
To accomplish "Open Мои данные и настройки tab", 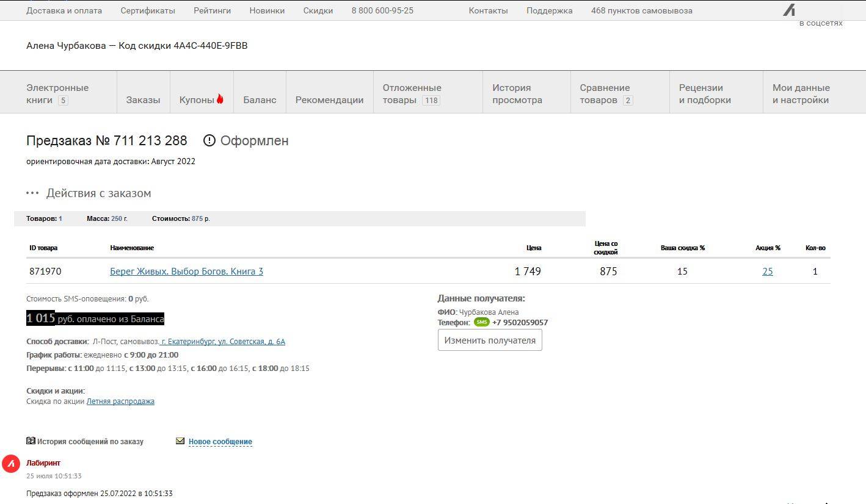I will click(x=801, y=93).
